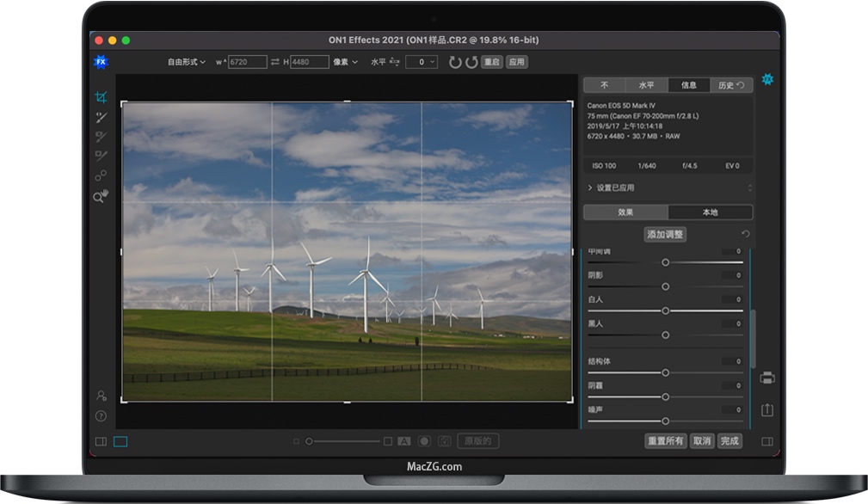Select the Healing Brush tool
This screenshot has height=504, width=868.
(101, 117)
